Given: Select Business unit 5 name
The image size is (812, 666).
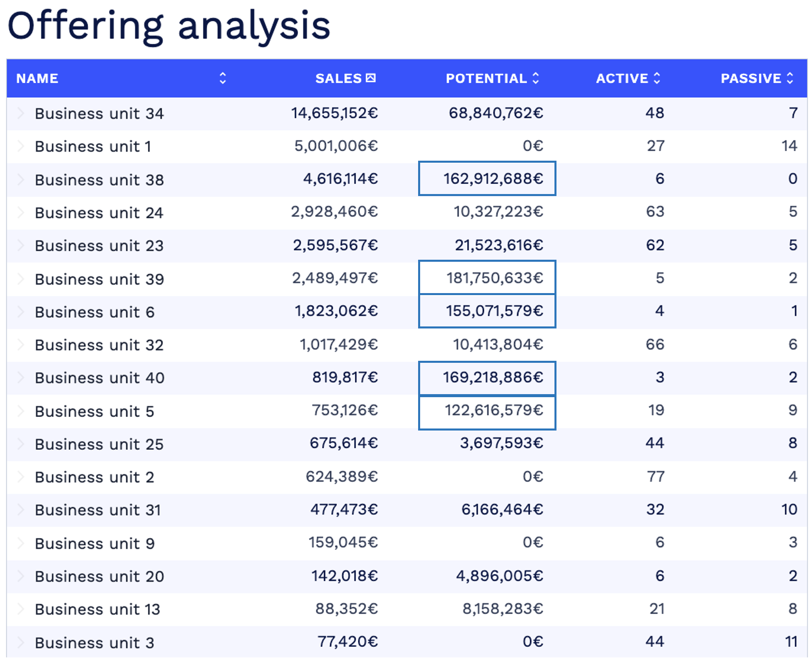Looking at the screenshot, I should click(x=94, y=411).
